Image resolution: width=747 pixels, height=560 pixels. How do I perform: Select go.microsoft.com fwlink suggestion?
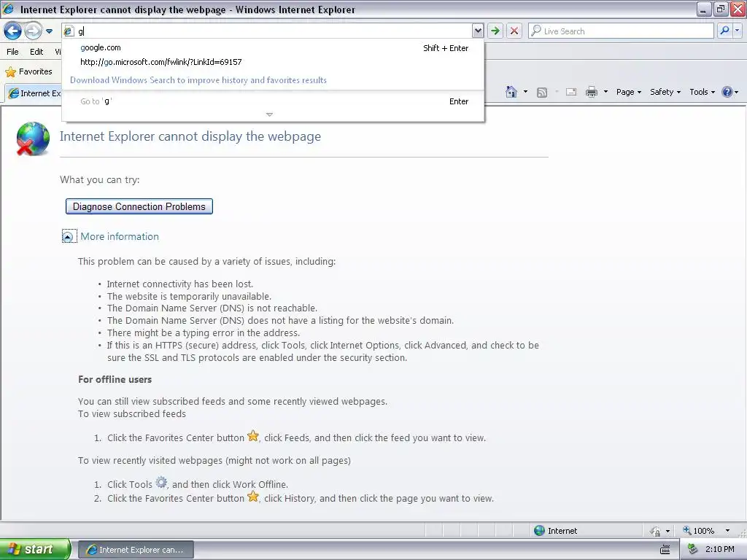274,63
